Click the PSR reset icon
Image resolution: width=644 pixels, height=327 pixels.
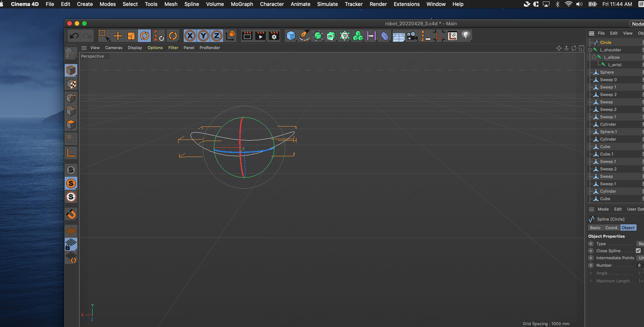pyautogui.click(x=159, y=36)
